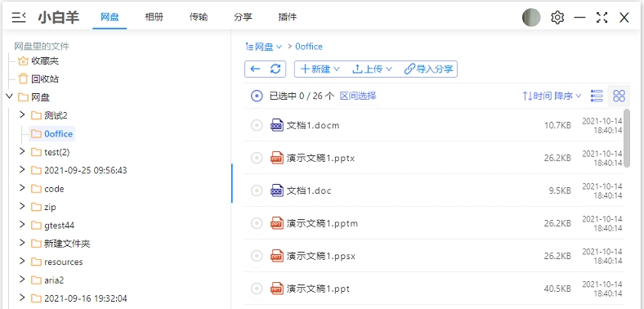
Task: Click the DOC icon of 文档1.doc
Action: click(277, 190)
